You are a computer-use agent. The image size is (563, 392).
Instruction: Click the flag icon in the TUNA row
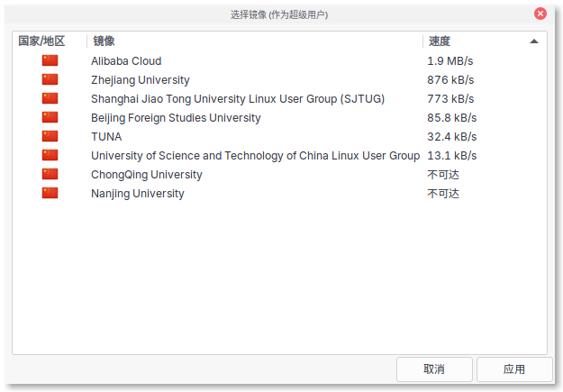[50, 136]
